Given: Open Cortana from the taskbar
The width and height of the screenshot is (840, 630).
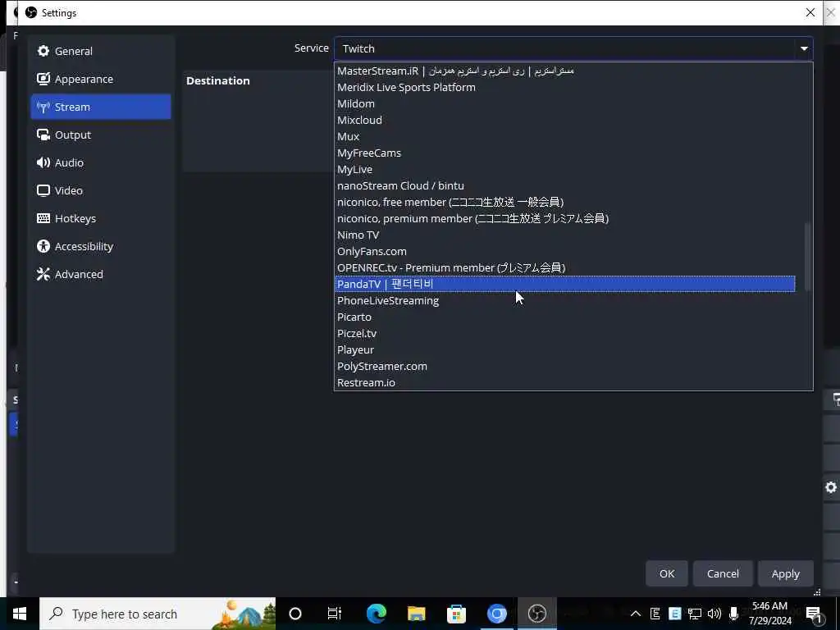Looking at the screenshot, I should [295, 614].
